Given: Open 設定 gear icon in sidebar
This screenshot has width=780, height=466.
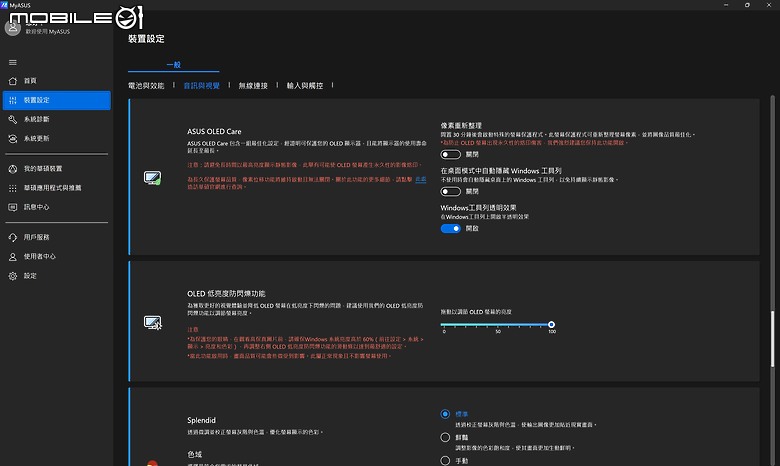Looking at the screenshot, I should point(12,276).
